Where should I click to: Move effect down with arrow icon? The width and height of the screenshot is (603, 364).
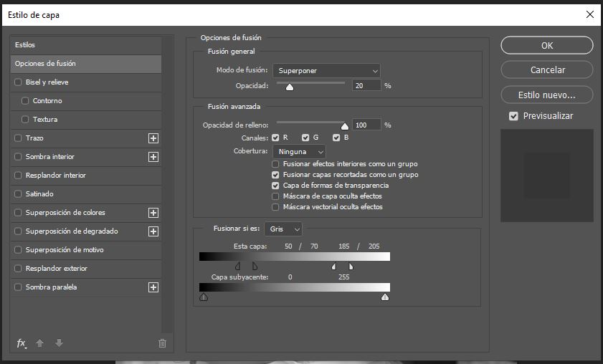pos(59,343)
